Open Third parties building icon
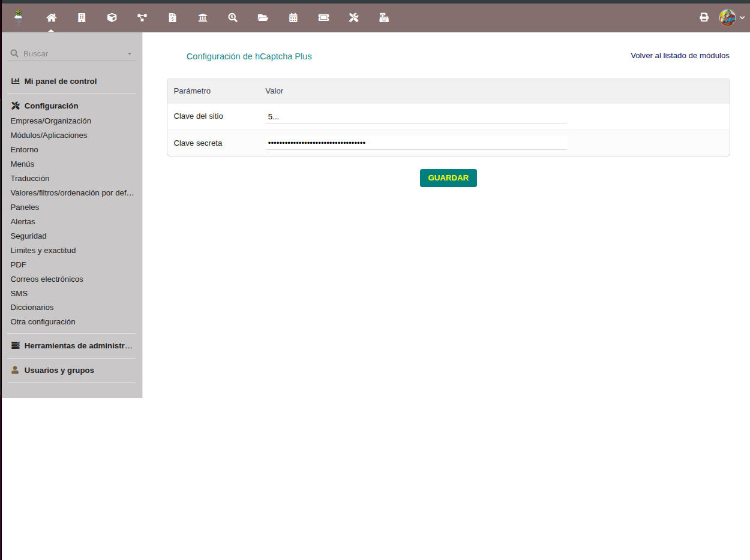The image size is (750, 560). pyautogui.click(x=82, y=17)
